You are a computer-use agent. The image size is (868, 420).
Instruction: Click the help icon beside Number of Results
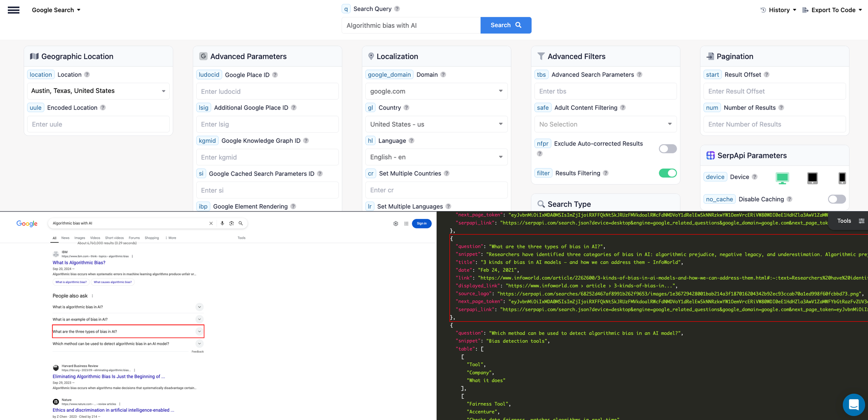point(781,108)
